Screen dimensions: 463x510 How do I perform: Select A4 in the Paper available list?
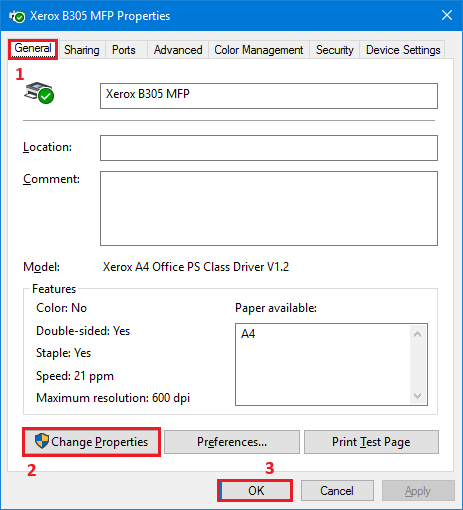(x=248, y=334)
